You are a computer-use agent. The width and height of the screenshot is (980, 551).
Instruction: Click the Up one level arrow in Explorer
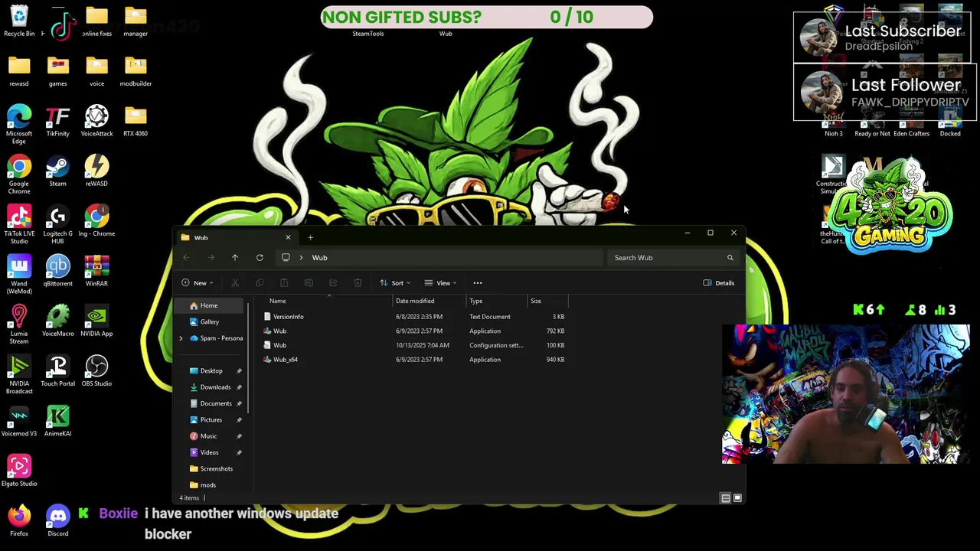[235, 258]
